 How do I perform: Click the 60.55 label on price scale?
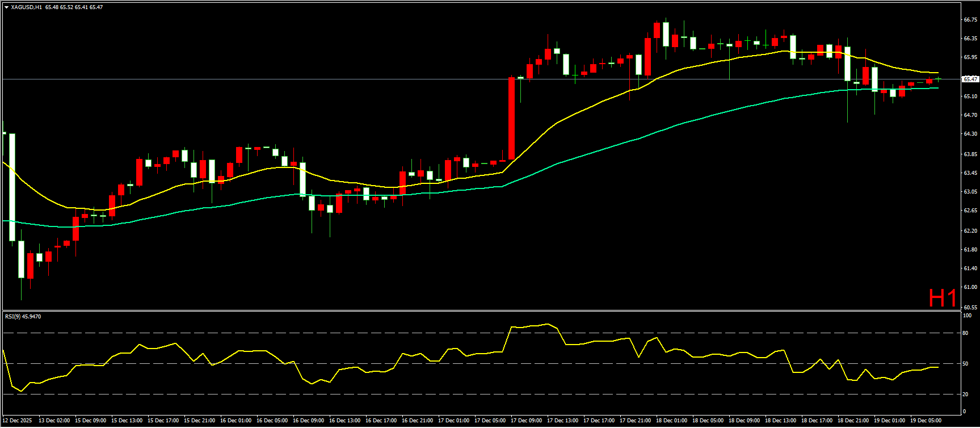[x=970, y=307]
